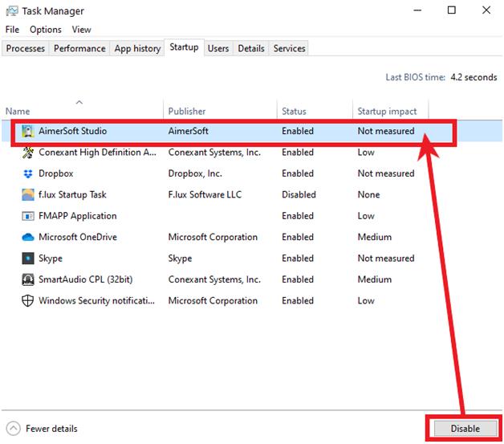The height and width of the screenshot is (444, 504).
Task: Click the Dropbox, Inc. publisher cell
Action: (195, 173)
